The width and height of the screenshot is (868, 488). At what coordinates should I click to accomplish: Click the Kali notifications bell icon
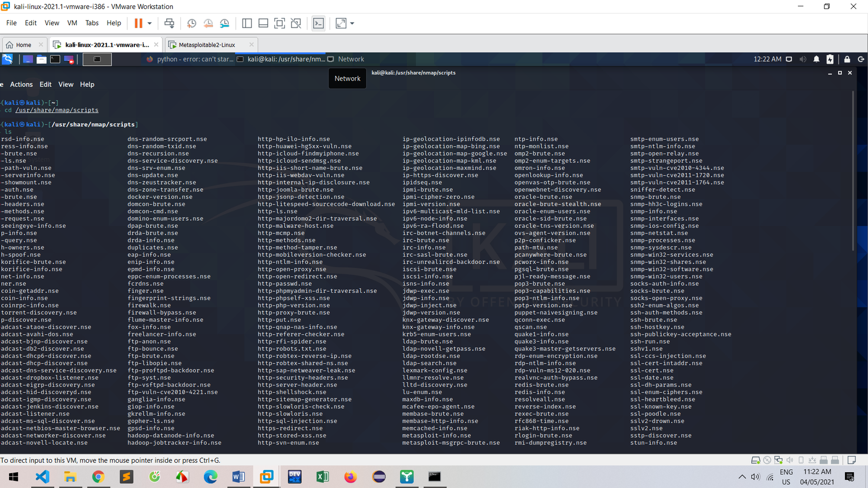click(816, 59)
